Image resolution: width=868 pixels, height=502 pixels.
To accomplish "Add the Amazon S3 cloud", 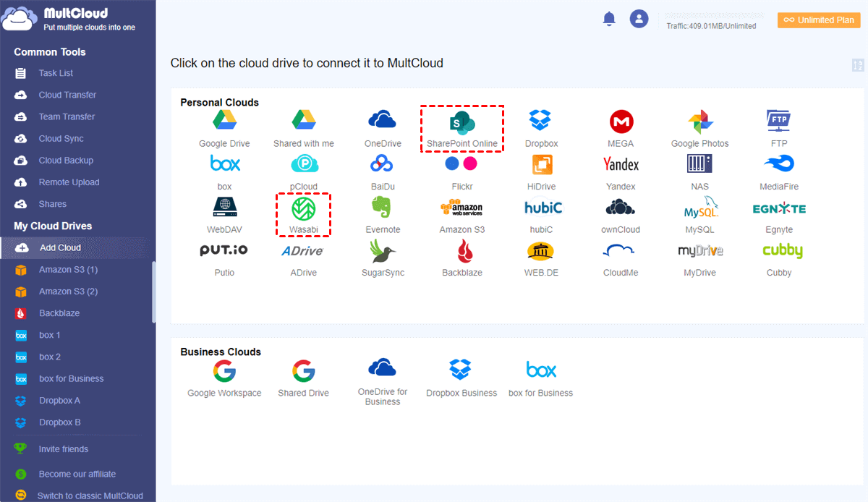I will [461, 208].
